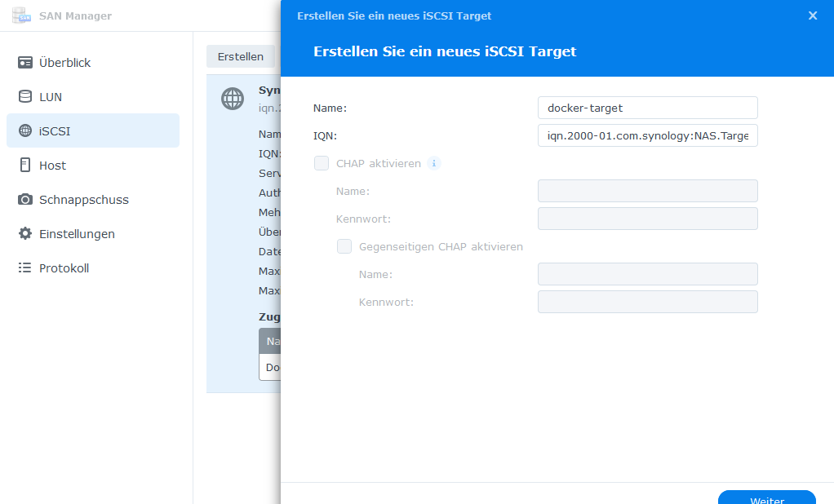Select Schnappschuss in the sidebar
This screenshot has width=834, height=504.
click(83, 200)
